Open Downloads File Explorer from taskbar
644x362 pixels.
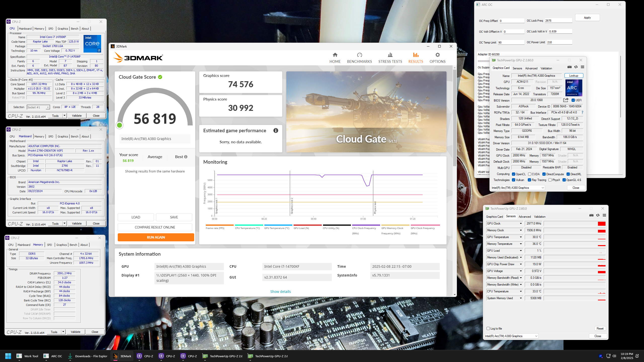tap(88, 356)
